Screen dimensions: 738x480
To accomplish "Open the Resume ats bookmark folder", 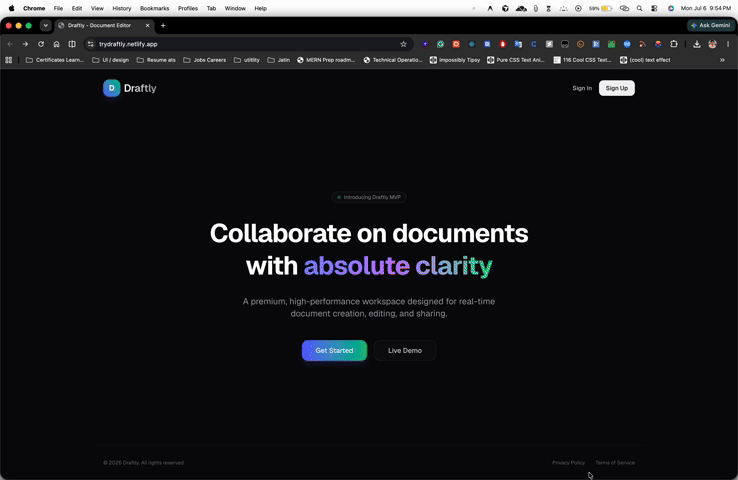I will coord(156,60).
